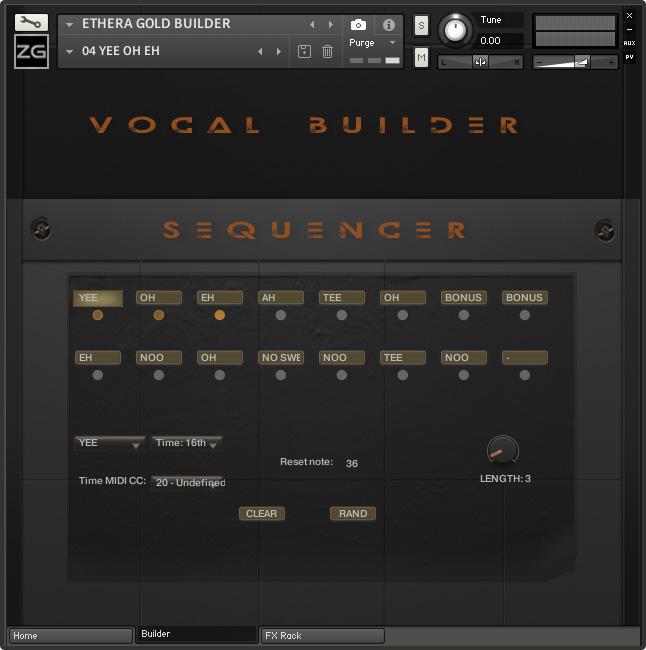
Task: Solo the instrument with S button
Action: pyautogui.click(x=421, y=26)
